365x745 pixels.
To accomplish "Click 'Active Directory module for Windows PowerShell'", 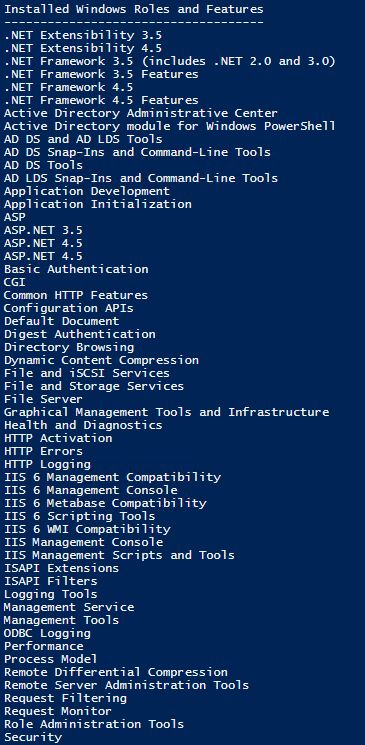I will pos(170,126).
